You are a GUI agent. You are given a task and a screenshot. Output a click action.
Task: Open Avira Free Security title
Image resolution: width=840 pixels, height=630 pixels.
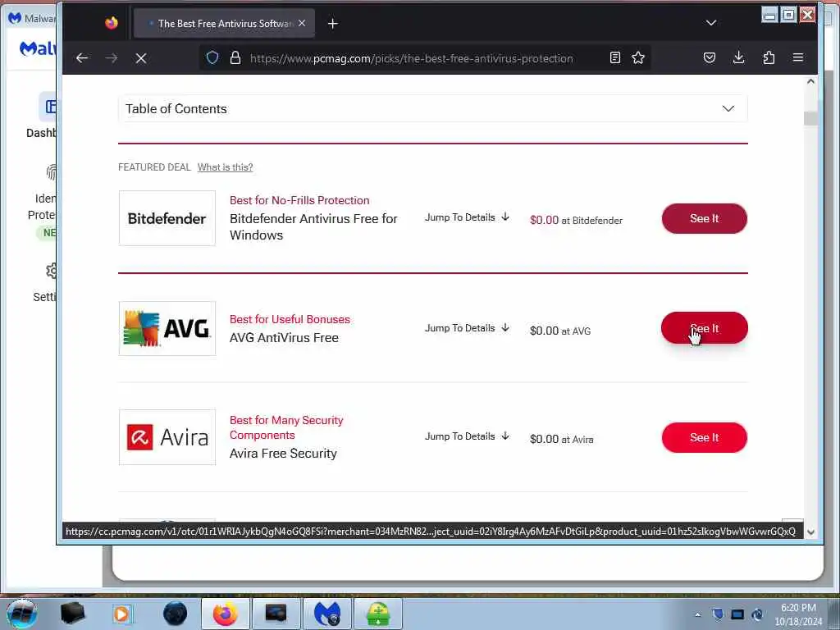click(x=283, y=453)
